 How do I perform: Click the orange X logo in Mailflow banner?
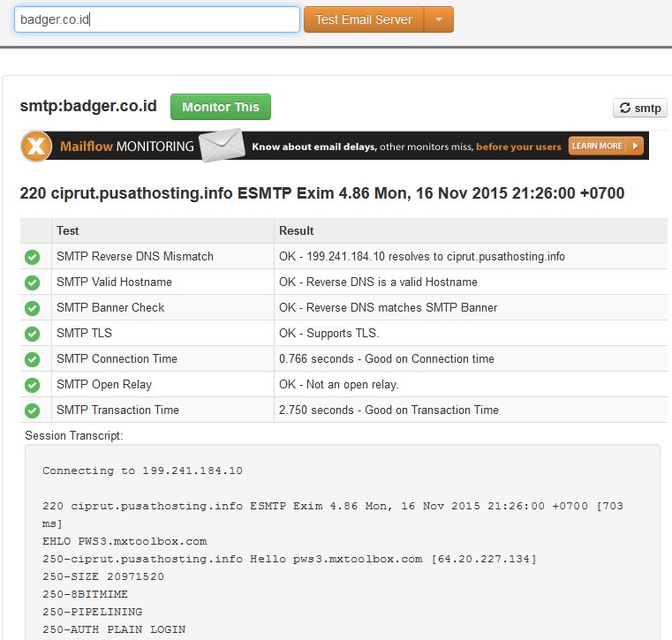click(x=36, y=146)
